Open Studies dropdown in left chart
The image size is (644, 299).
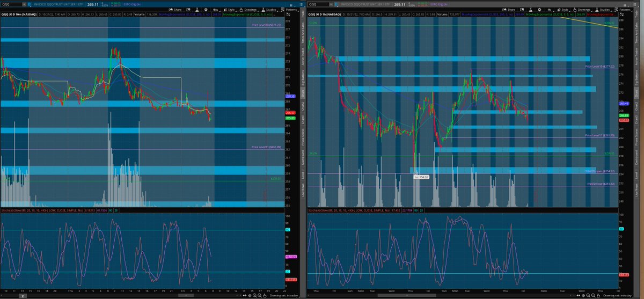pyautogui.click(x=271, y=10)
